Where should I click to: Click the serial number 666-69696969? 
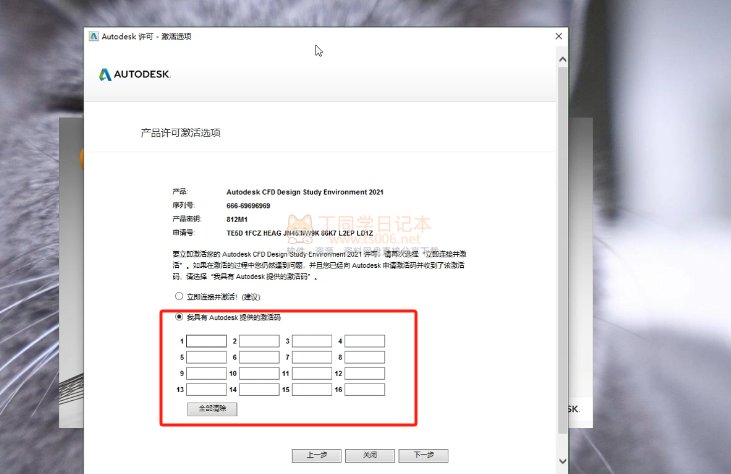point(248,206)
